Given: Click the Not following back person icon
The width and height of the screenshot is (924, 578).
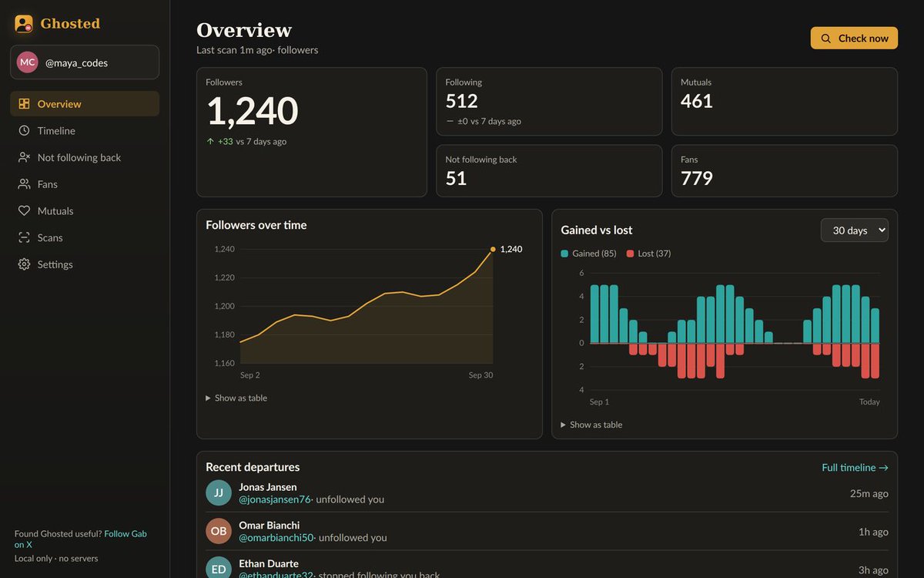Looking at the screenshot, I should 24,157.
